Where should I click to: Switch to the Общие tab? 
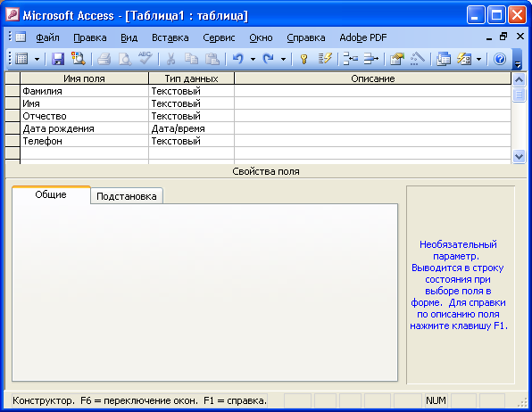(51, 194)
